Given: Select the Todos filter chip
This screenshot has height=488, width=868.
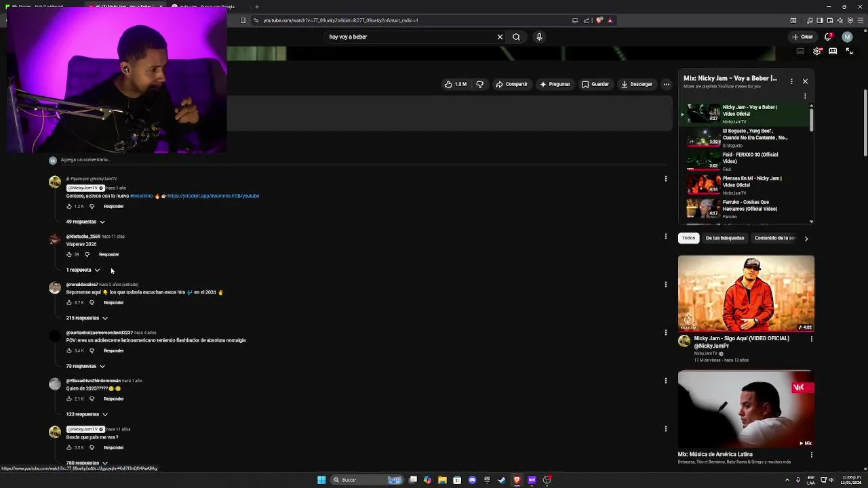Looking at the screenshot, I should (689, 238).
